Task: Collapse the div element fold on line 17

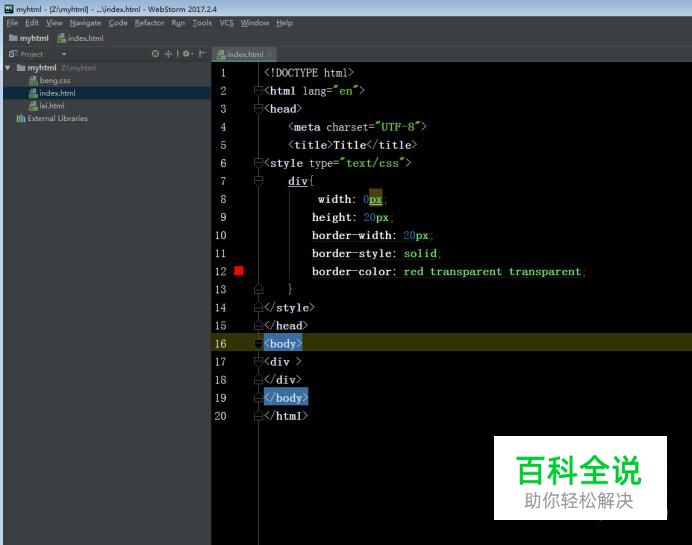Action: pos(259,362)
